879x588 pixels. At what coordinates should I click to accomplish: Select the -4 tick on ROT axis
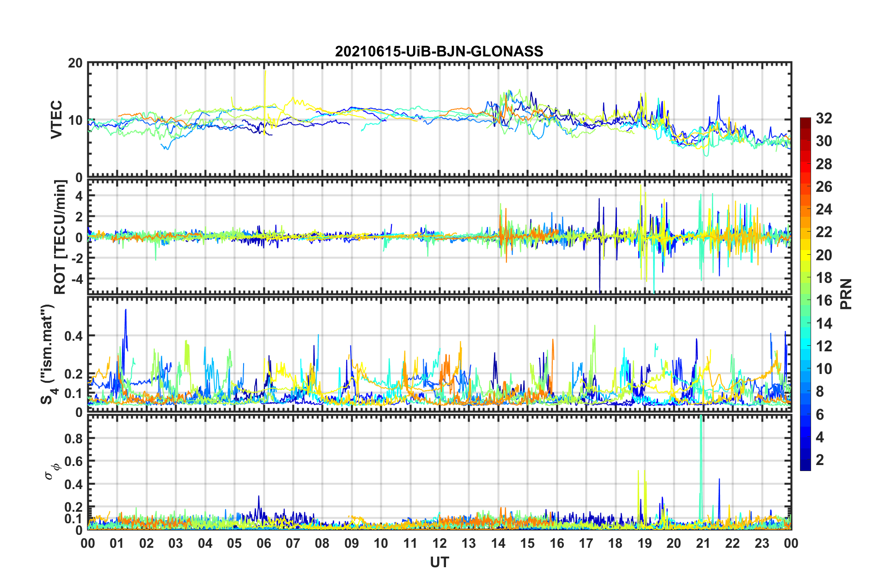[x=76, y=279]
